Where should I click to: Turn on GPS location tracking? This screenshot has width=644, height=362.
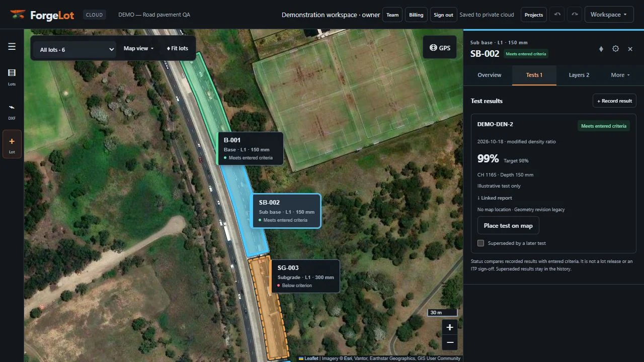click(440, 48)
